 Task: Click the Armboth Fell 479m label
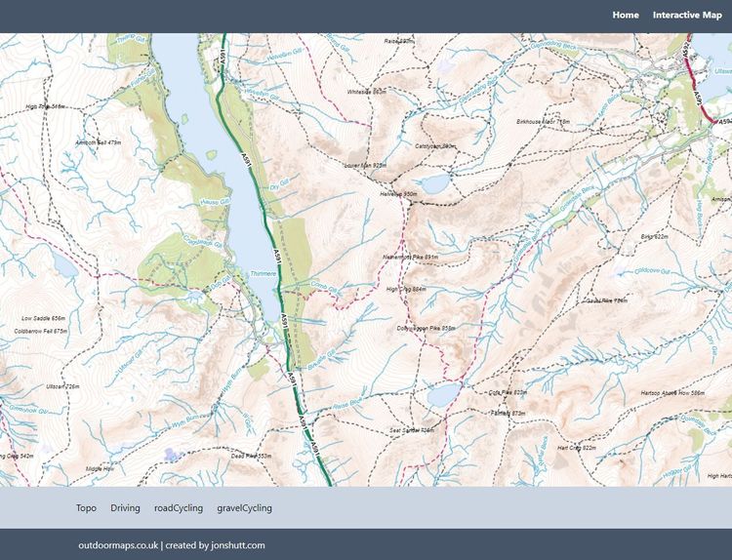coord(98,142)
